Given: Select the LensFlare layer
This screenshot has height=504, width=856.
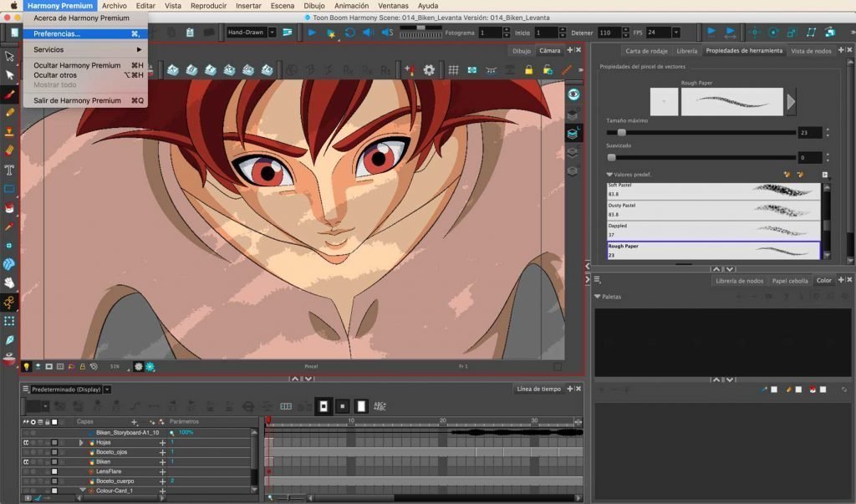Looking at the screenshot, I should click(x=109, y=471).
